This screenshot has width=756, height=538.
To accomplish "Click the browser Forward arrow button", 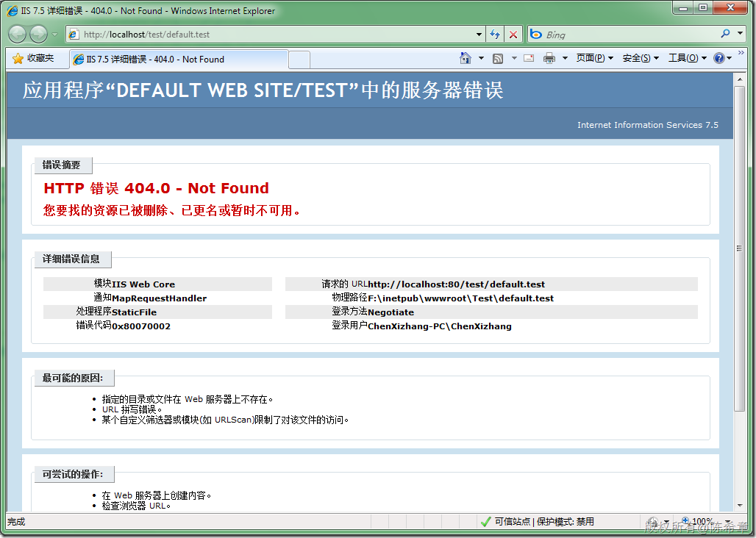I will (38, 35).
